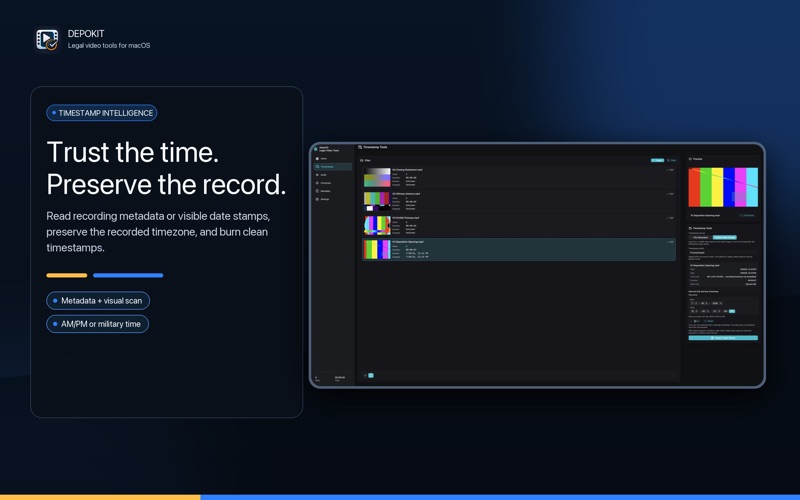This screenshot has height=500, width=800.
Task: Choose the File Metadata timestamp source
Action: pyautogui.click(x=699, y=237)
